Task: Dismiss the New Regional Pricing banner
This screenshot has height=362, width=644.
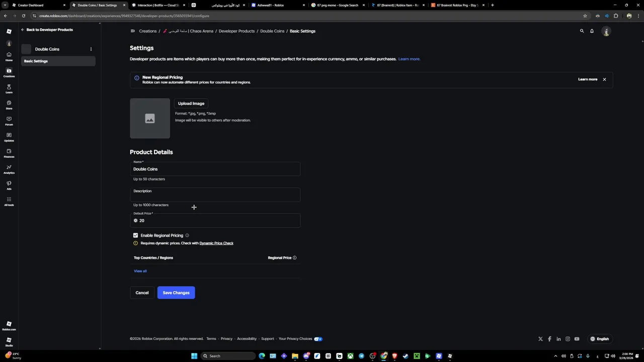Action: (604, 79)
